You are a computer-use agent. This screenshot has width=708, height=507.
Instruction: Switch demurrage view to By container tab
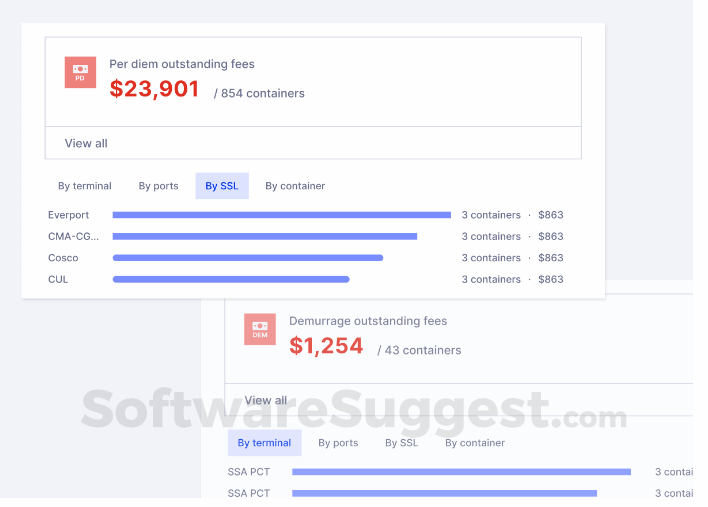click(x=475, y=443)
